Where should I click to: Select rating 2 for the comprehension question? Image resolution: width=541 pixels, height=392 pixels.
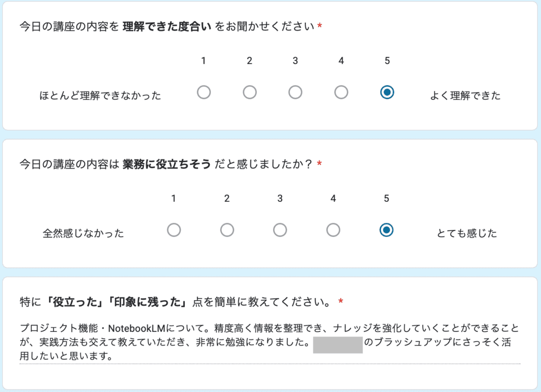(x=249, y=92)
